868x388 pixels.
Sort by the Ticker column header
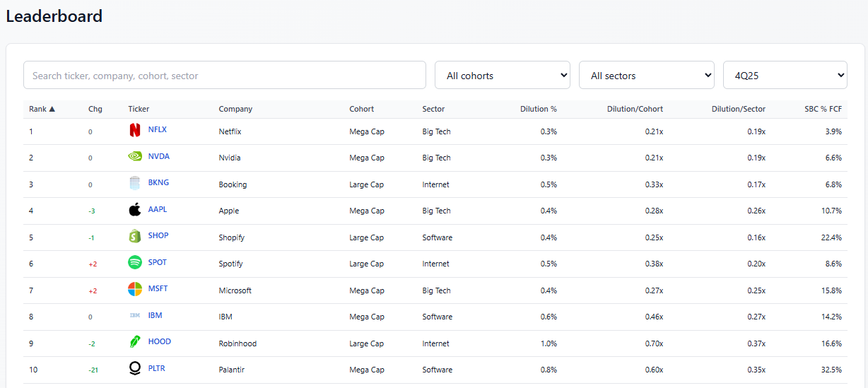pos(139,109)
